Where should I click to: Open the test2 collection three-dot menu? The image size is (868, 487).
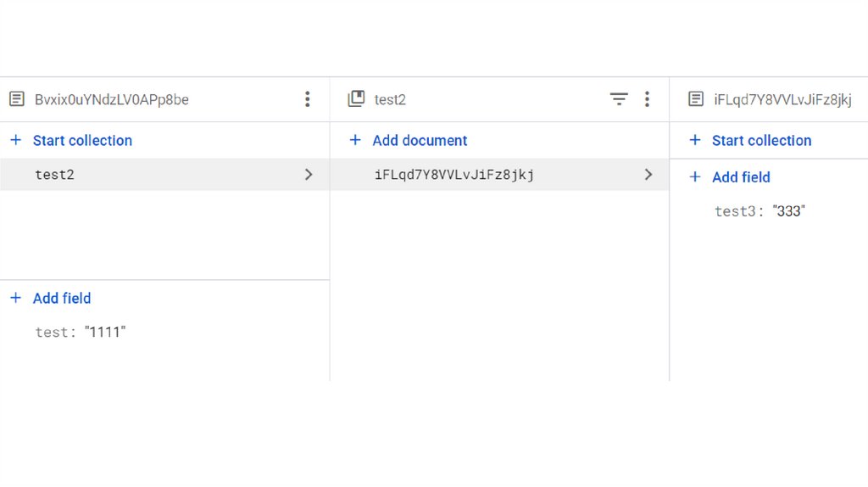(647, 99)
